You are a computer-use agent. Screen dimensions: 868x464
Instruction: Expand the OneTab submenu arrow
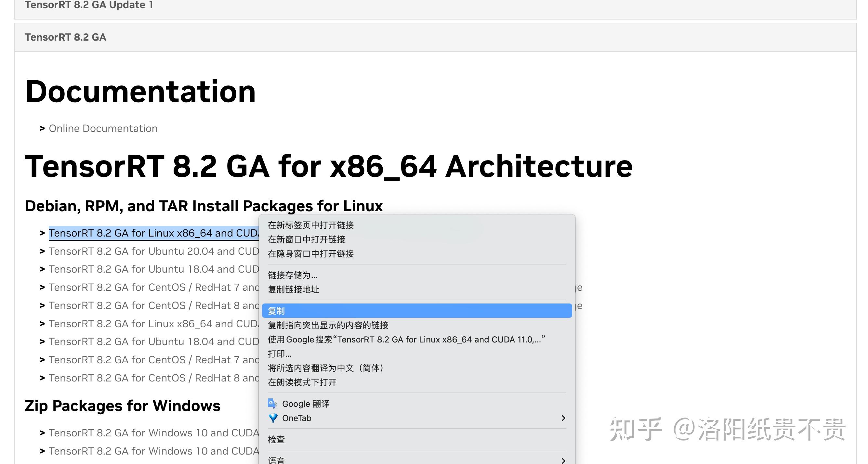coord(563,418)
